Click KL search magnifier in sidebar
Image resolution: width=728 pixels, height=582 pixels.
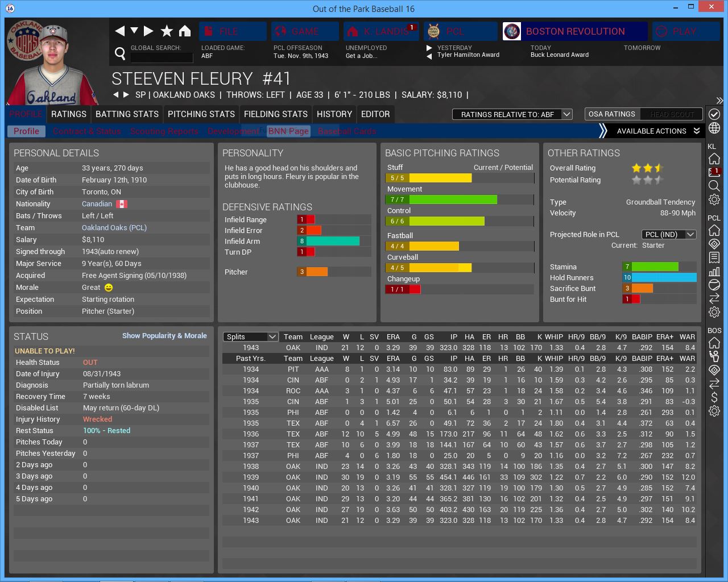tap(714, 186)
